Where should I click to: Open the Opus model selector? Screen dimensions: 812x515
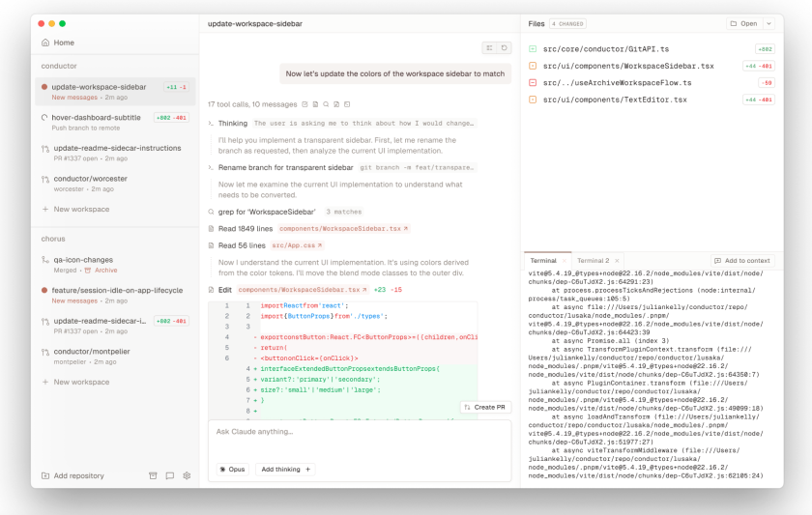point(232,469)
